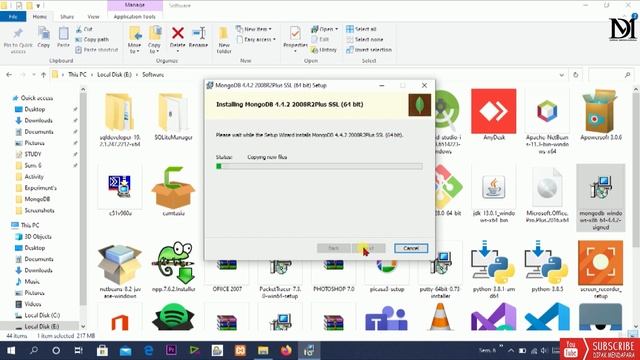Image resolution: width=640 pixels, height=360 pixels.
Task: Click the Windows Start button
Action: [11, 351]
